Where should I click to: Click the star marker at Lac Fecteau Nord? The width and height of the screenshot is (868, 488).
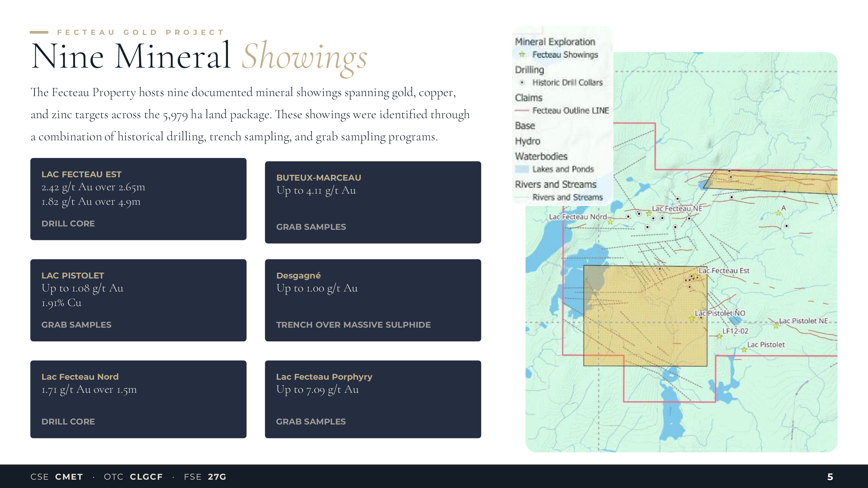[x=610, y=221]
